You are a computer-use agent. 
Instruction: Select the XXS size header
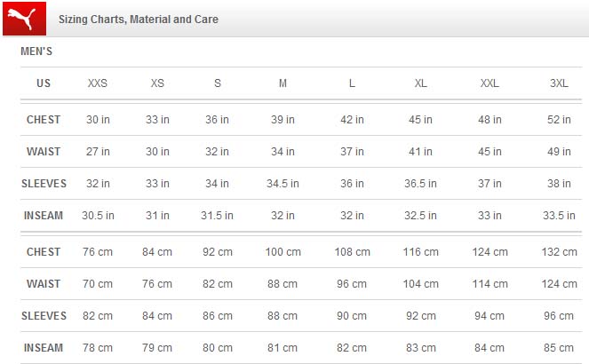(98, 83)
